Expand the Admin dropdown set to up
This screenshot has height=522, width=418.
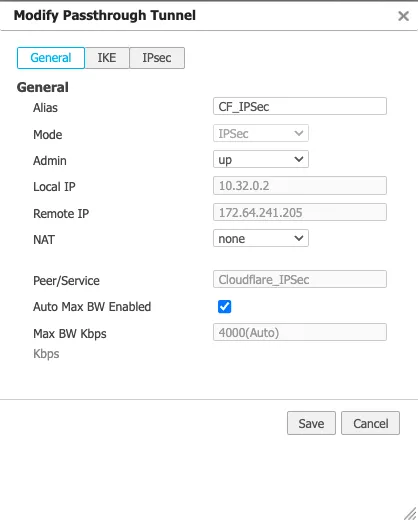261,159
